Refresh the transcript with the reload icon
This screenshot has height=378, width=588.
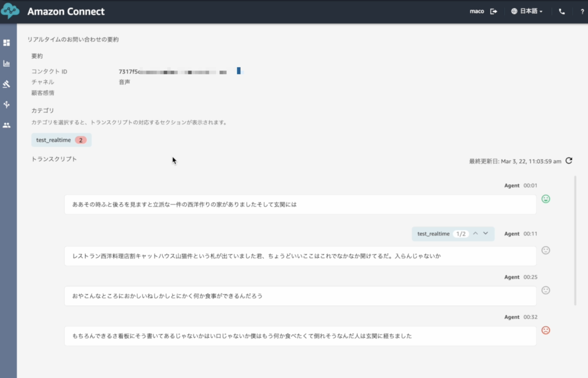pos(569,160)
